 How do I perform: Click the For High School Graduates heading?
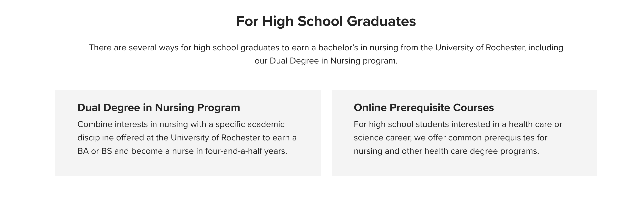point(326,21)
